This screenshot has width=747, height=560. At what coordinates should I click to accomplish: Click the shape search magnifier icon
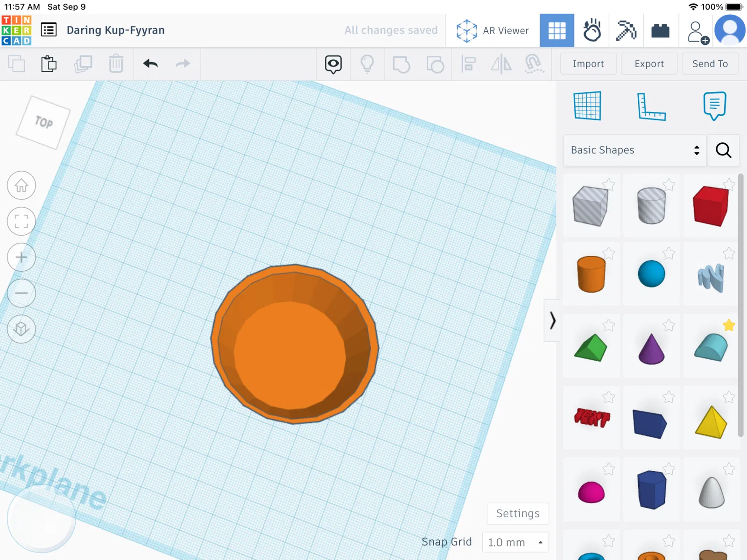click(724, 150)
